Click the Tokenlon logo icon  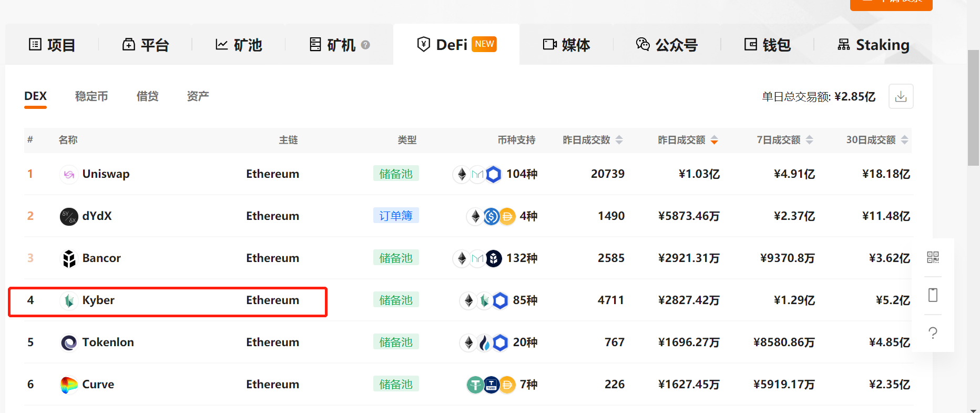(x=69, y=343)
